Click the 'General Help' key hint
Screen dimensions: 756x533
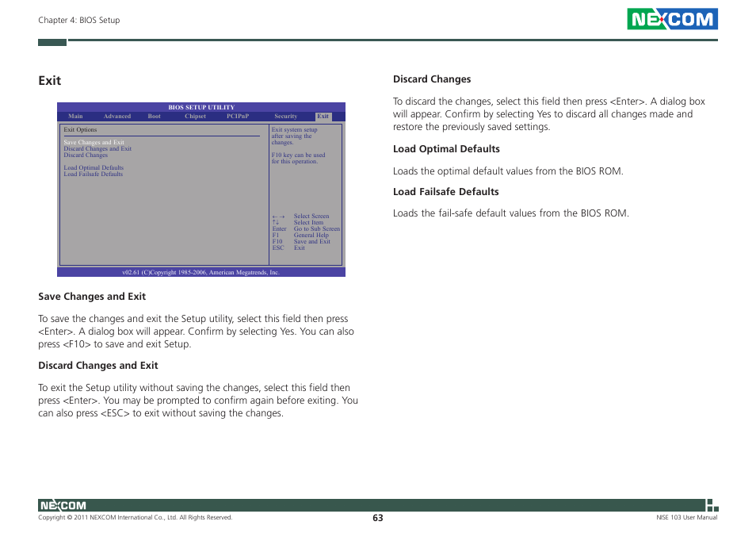coord(311,235)
